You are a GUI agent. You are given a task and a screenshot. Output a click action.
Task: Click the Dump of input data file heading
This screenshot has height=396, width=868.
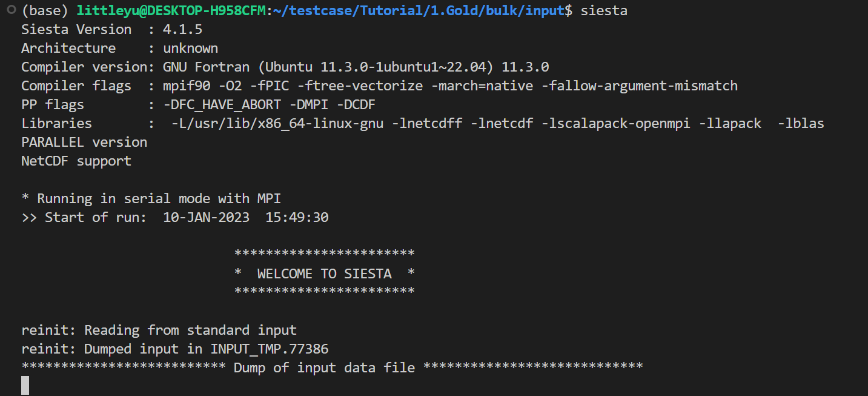pos(324,367)
